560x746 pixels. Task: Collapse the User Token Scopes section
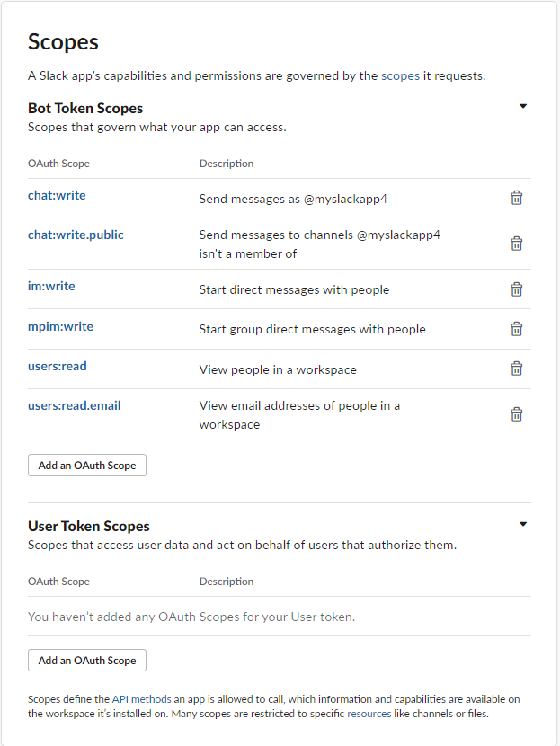[x=523, y=524]
